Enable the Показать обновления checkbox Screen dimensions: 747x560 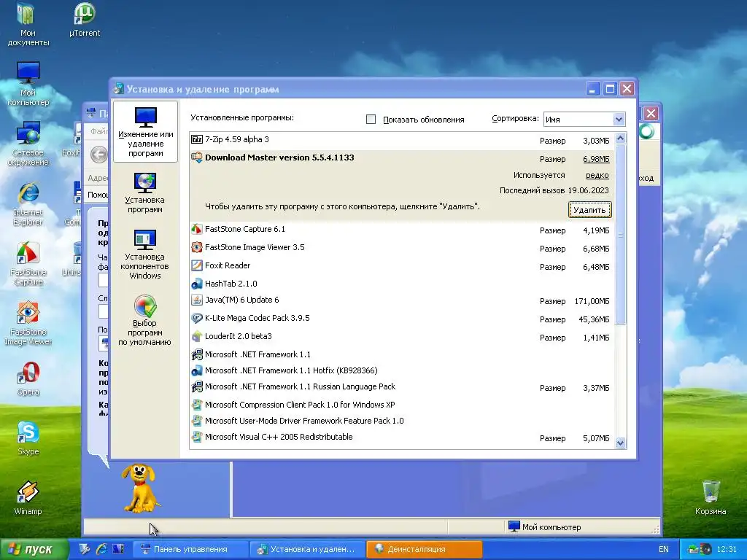coord(371,119)
